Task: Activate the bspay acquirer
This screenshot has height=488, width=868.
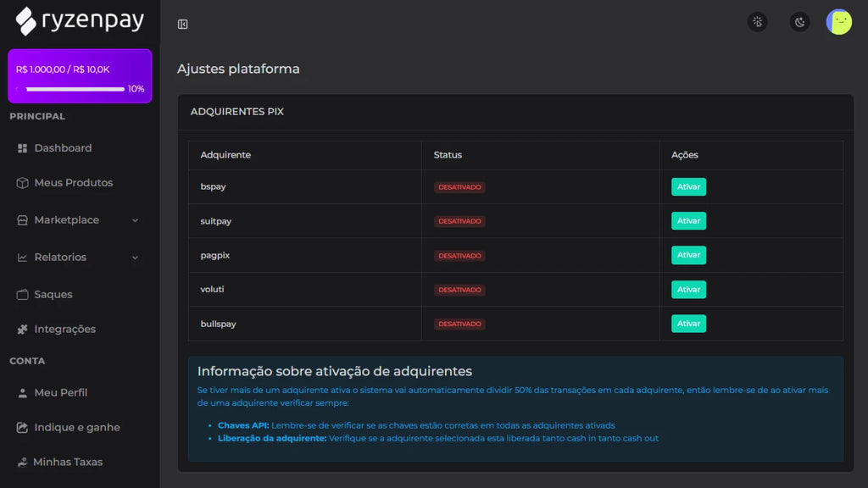Action: [688, 187]
